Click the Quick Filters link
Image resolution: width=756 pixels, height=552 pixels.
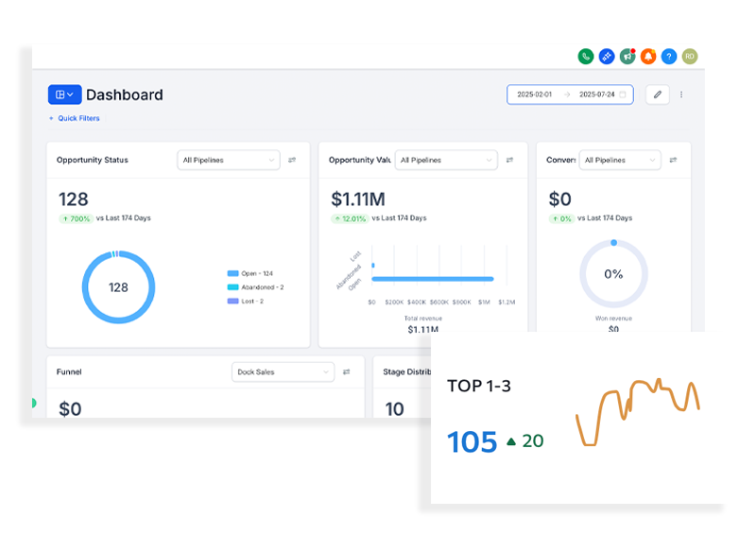click(x=75, y=118)
